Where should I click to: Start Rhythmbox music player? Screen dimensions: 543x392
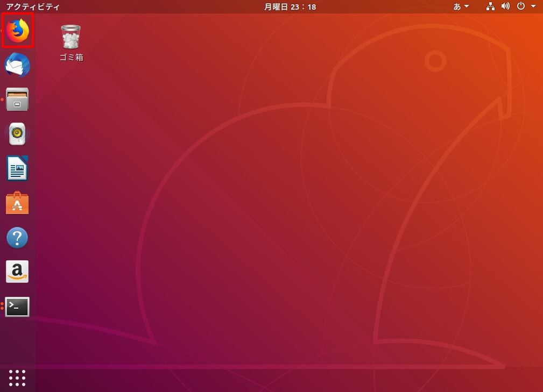tap(17, 133)
